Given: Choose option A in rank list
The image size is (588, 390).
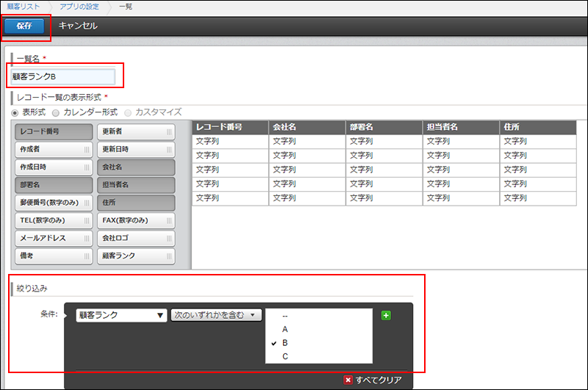Looking at the screenshot, I should point(284,329).
